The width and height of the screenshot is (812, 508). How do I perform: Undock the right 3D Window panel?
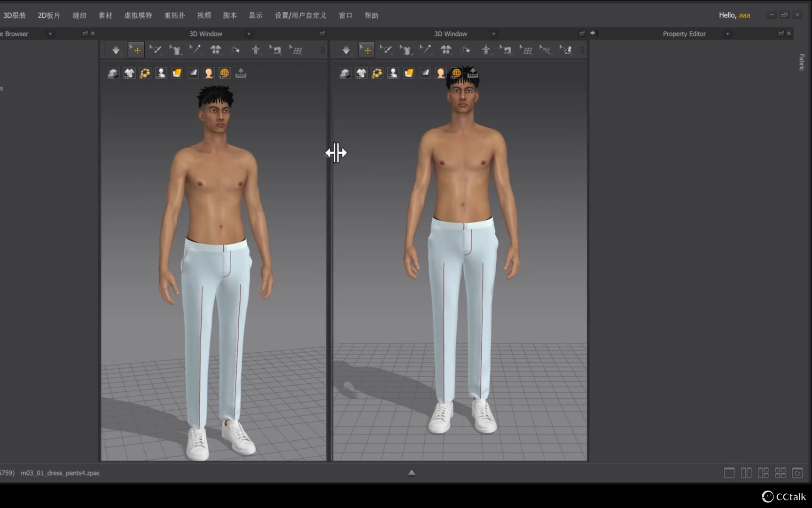582,33
